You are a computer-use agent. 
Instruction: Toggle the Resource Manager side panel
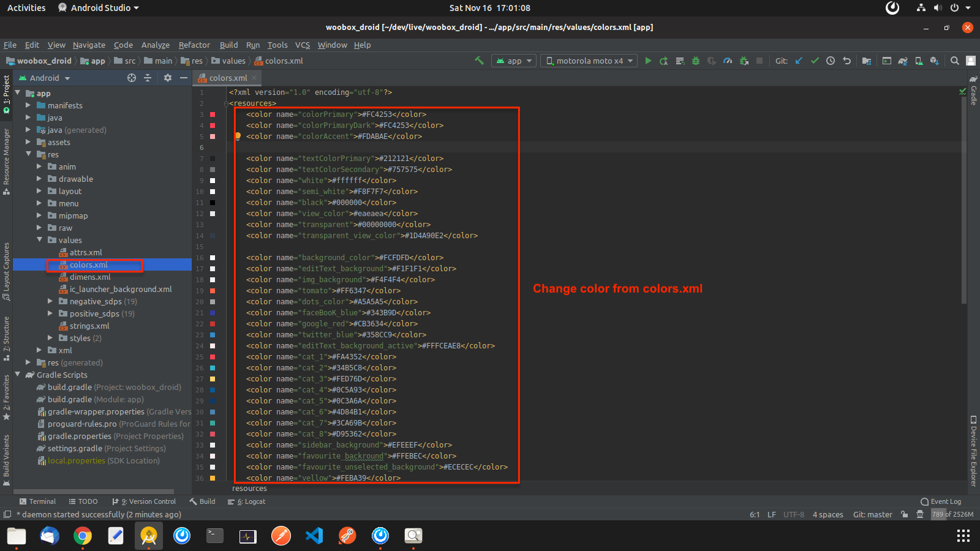pyautogui.click(x=6, y=162)
